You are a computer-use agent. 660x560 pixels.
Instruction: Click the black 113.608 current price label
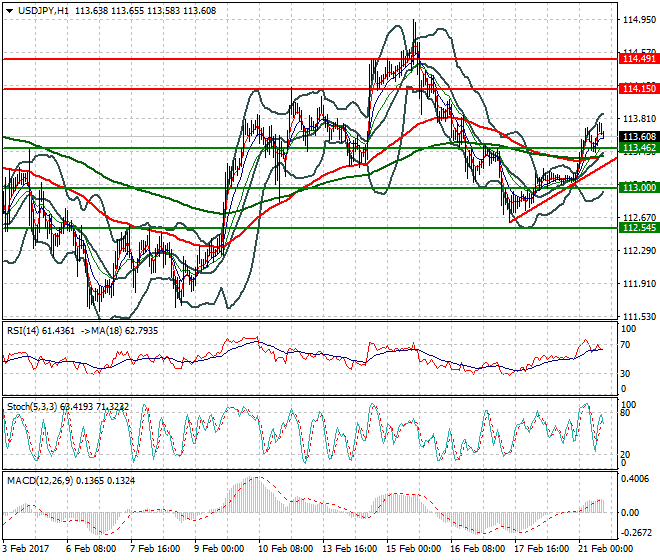coord(639,136)
